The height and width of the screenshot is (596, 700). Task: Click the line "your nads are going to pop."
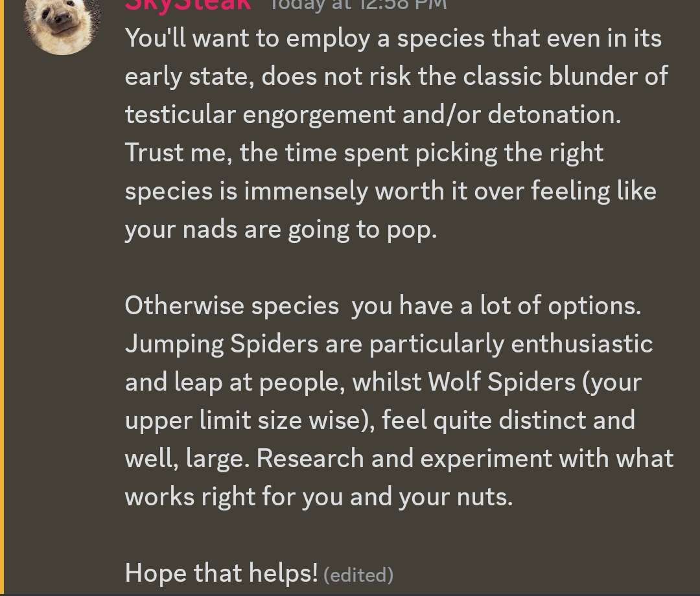click(x=281, y=230)
